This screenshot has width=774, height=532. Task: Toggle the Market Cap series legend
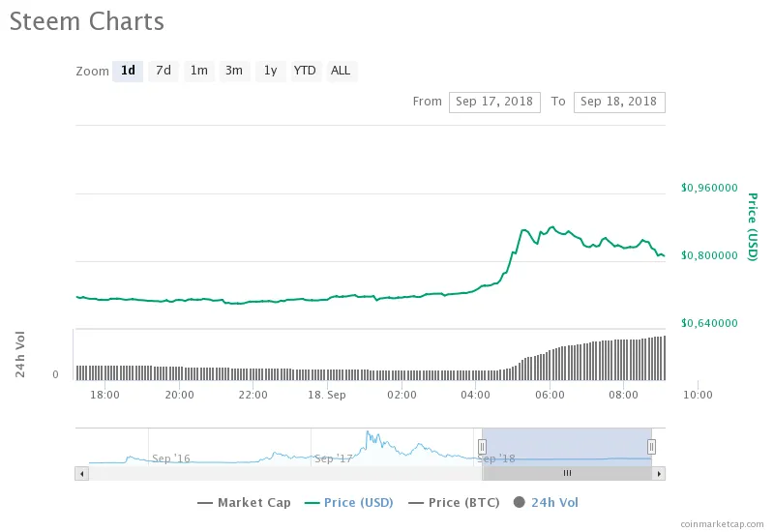tap(244, 503)
